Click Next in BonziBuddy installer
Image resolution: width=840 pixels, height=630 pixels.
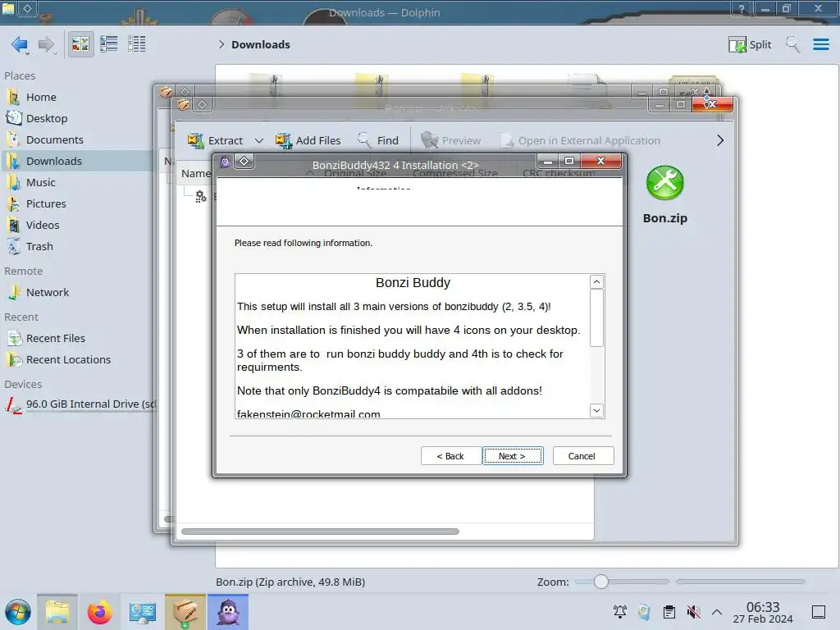tap(513, 456)
